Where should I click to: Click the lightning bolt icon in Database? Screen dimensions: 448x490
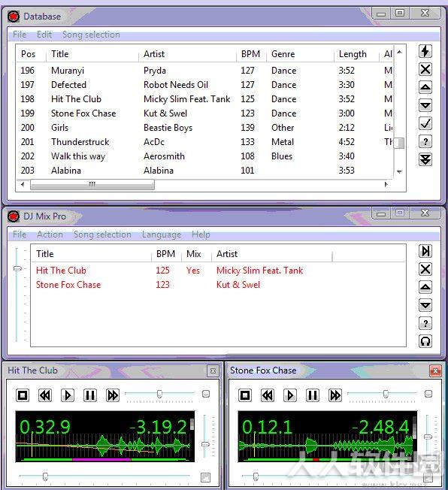(x=425, y=51)
